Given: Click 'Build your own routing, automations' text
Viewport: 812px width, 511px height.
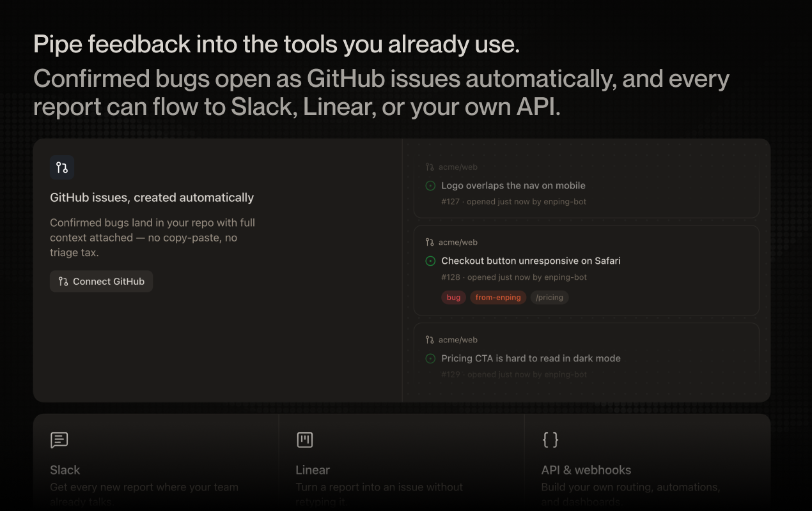Looking at the screenshot, I should (x=631, y=487).
